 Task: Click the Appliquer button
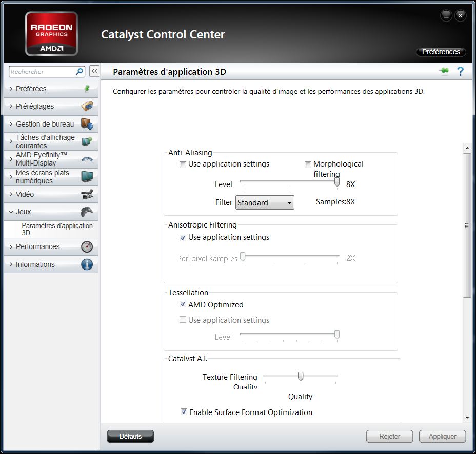442,436
